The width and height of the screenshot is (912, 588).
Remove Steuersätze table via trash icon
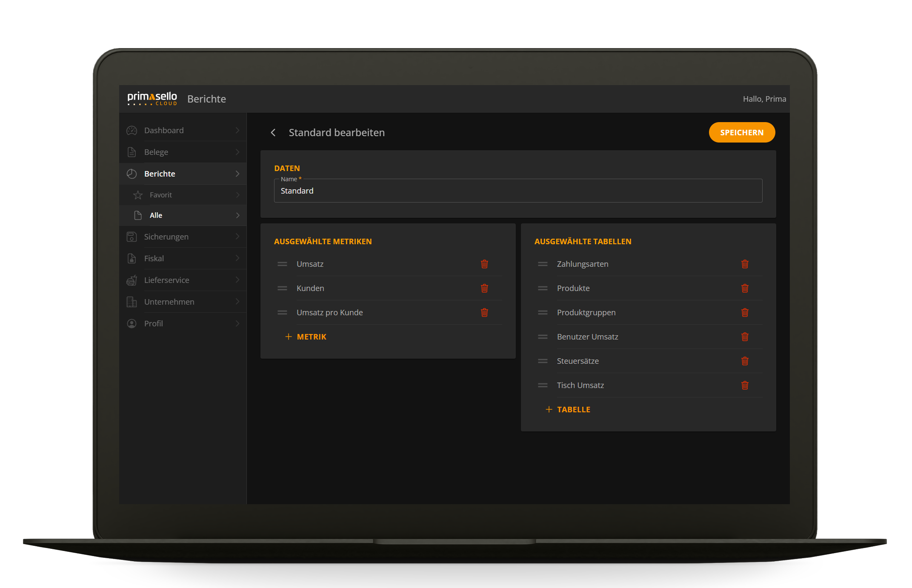click(x=745, y=361)
